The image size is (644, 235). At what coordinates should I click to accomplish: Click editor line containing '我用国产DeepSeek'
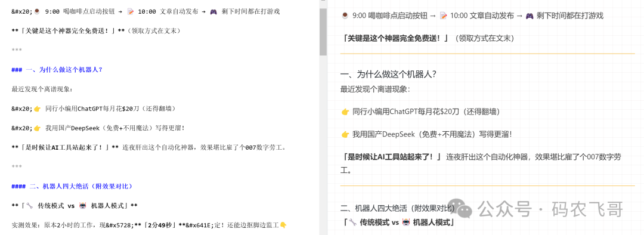[98, 128]
